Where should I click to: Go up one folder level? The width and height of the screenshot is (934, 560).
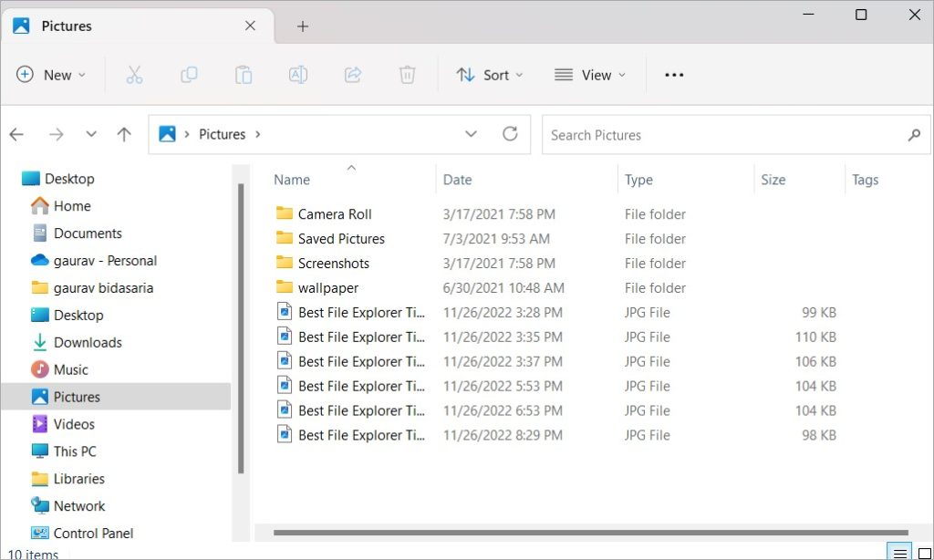click(x=124, y=134)
